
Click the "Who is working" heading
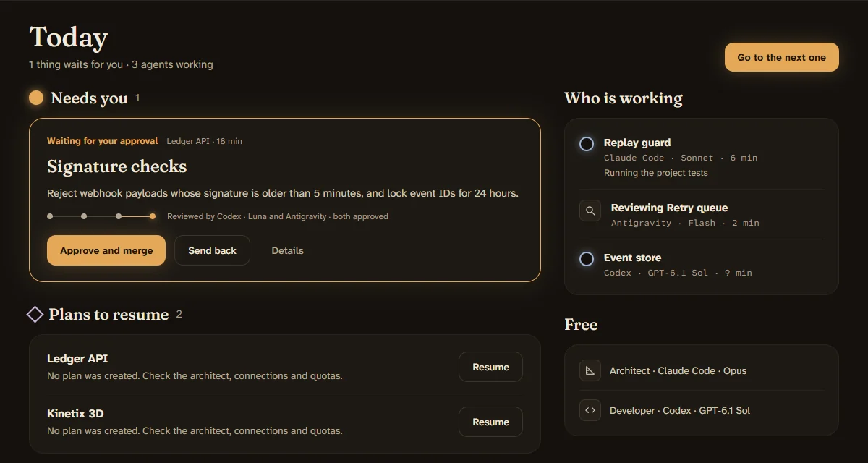click(624, 98)
